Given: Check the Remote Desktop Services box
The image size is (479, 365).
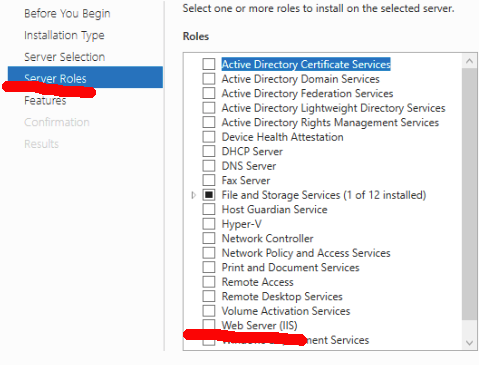Looking at the screenshot, I should pos(209,296).
